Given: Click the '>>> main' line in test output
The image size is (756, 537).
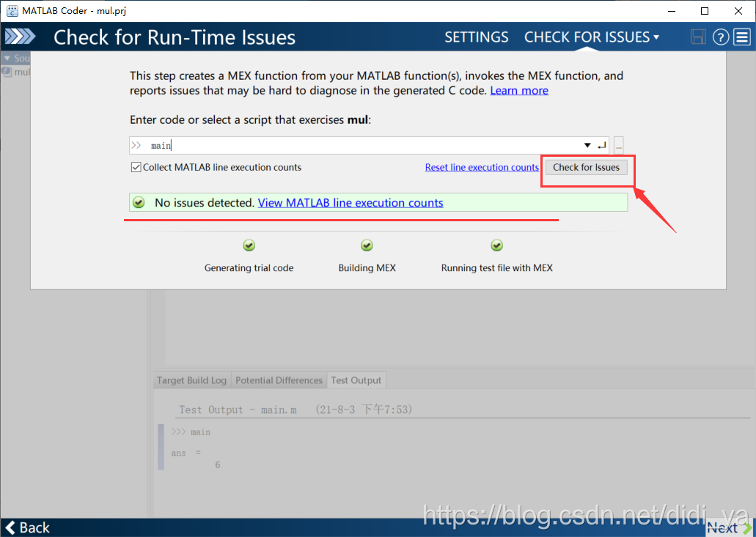Looking at the screenshot, I should [191, 432].
